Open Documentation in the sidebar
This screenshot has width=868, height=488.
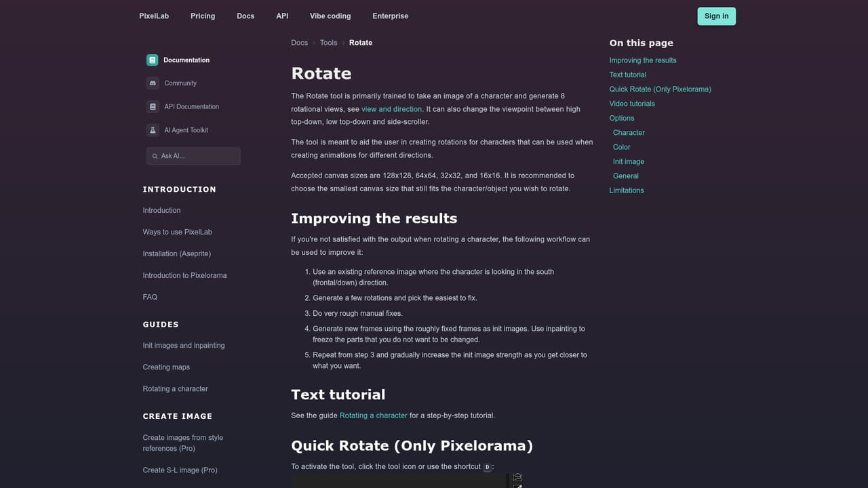pos(186,60)
